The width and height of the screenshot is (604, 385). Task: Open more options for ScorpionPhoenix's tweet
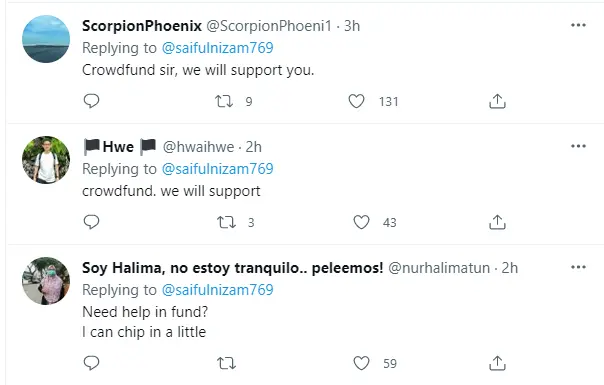coord(578,25)
